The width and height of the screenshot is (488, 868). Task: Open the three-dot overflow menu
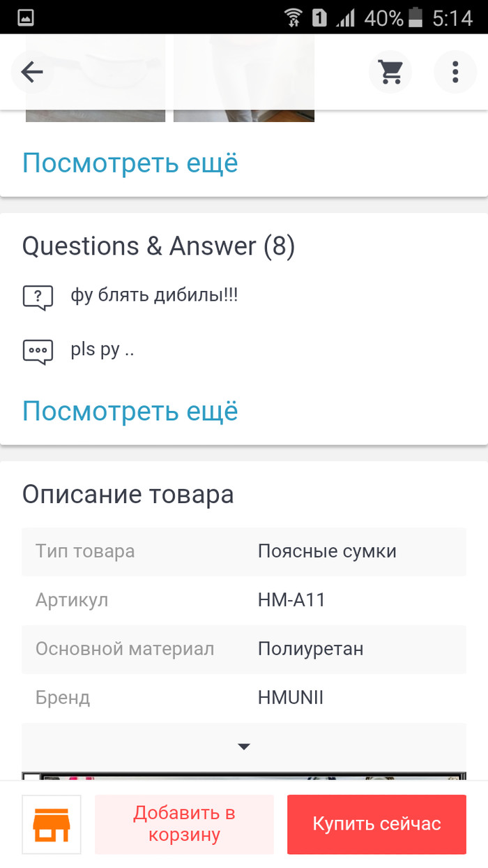pyautogui.click(x=455, y=72)
